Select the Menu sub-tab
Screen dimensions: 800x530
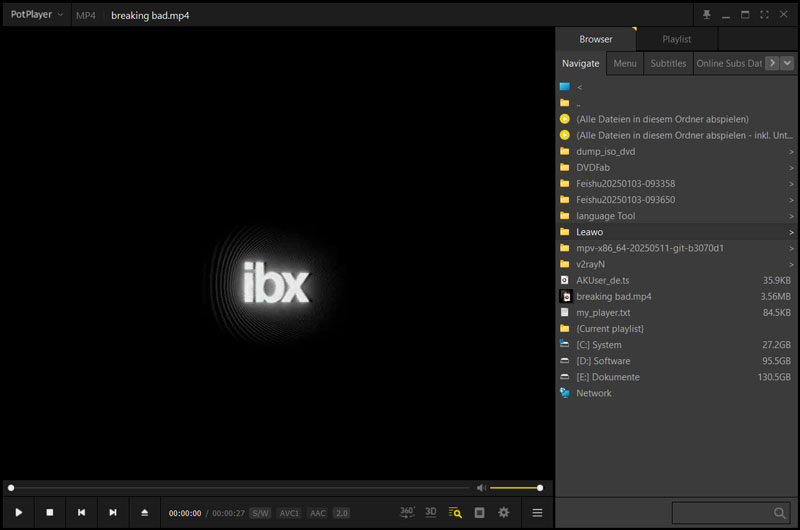(625, 63)
